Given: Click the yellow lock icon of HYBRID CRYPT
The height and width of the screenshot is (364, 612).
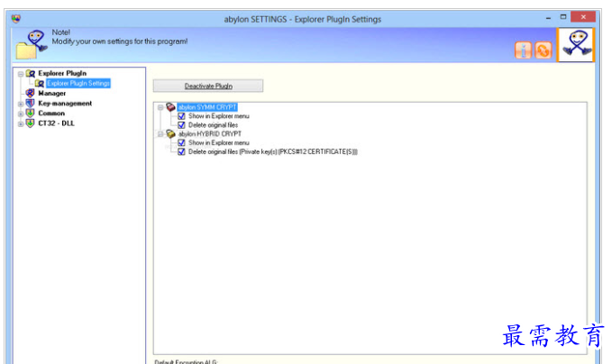Looking at the screenshot, I should click(170, 134).
